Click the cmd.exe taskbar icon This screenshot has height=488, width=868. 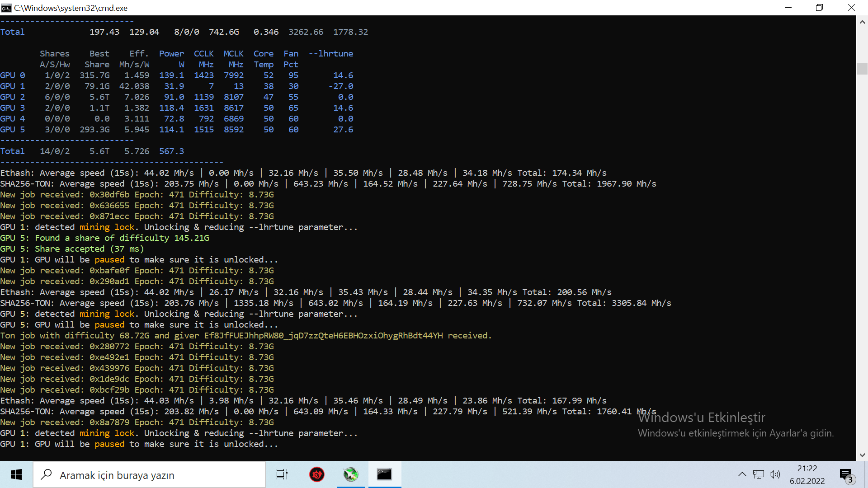tap(384, 474)
